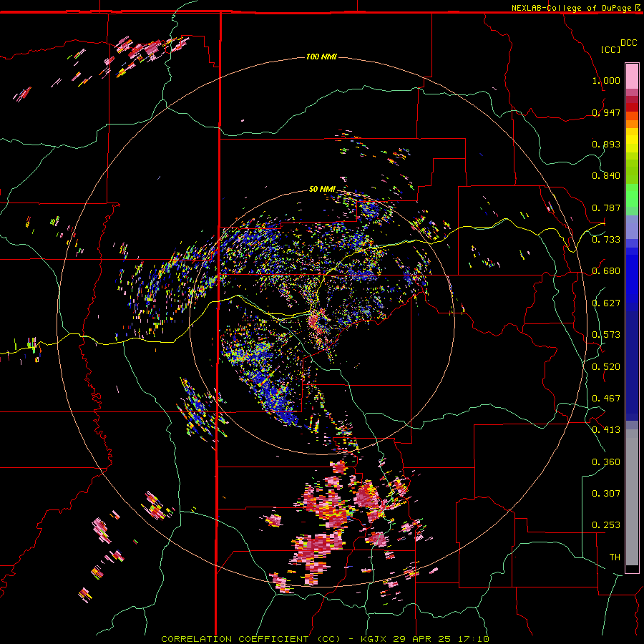Click the [CC] legend unit label
The height and width of the screenshot is (644, 644).
[x=610, y=49]
